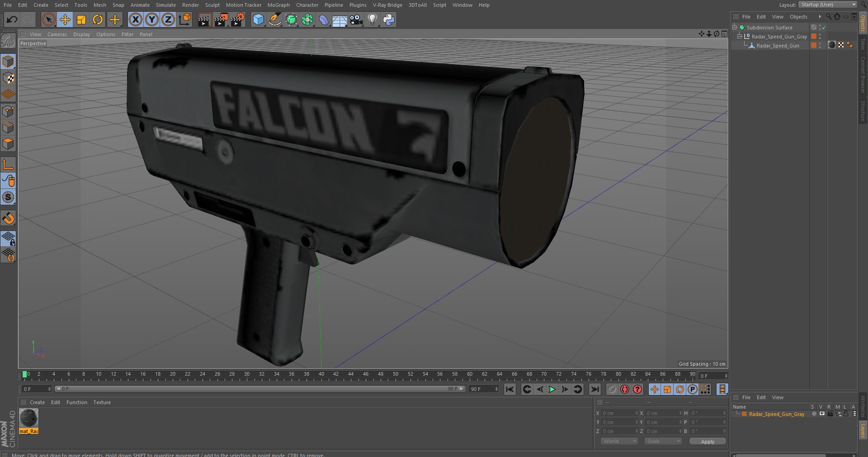Image resolution: width=868 pixels, height=457 pixels.
Task: Toggle Y axis lock
Action: point(152,19)
